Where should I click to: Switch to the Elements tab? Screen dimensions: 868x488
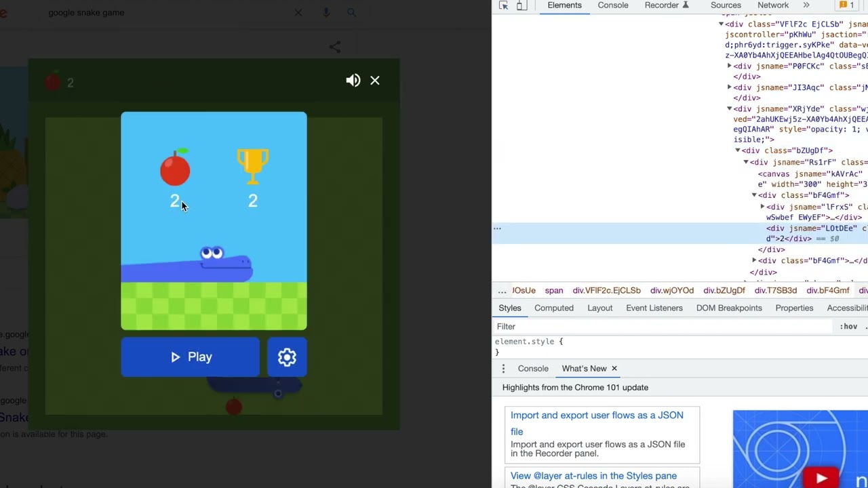(x=565, y=5)
